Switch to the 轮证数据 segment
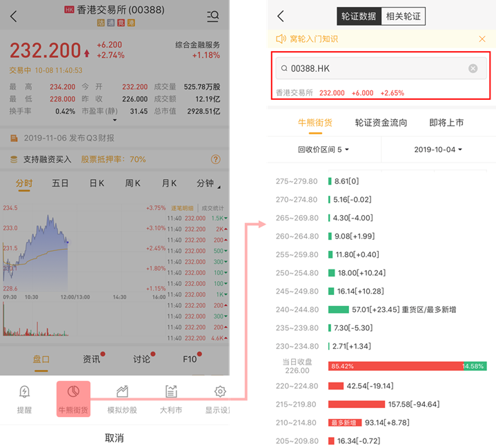 pyautogui.click(x=359, y=16)
